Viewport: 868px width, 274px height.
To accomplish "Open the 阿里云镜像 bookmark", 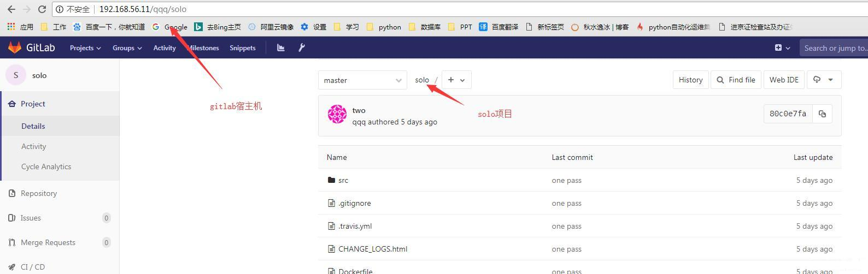I will click(x=271, y=27).
